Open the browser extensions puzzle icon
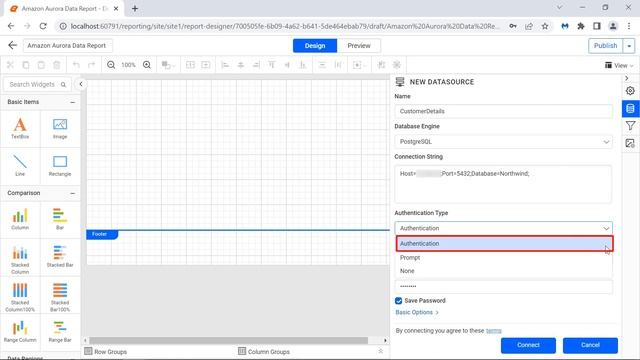640x360 pixels. coord(581,26)
